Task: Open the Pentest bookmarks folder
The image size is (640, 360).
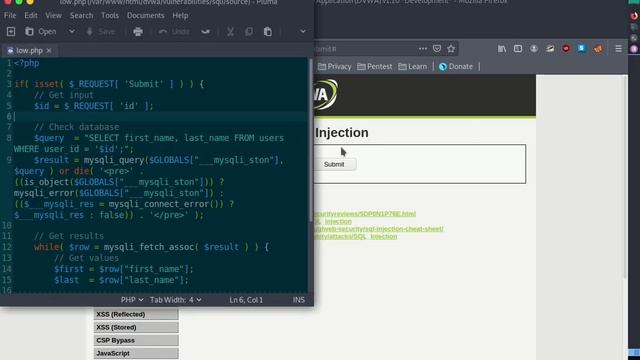Action: (375, 67)
